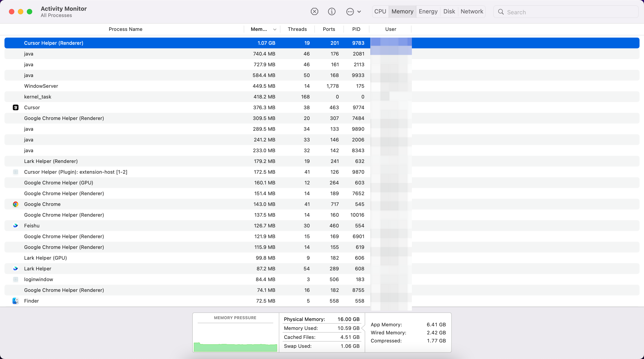The height and width of the screenshot is (359, 644).
Task: Sort by Process Name column header
Action: tap(125, 29)
